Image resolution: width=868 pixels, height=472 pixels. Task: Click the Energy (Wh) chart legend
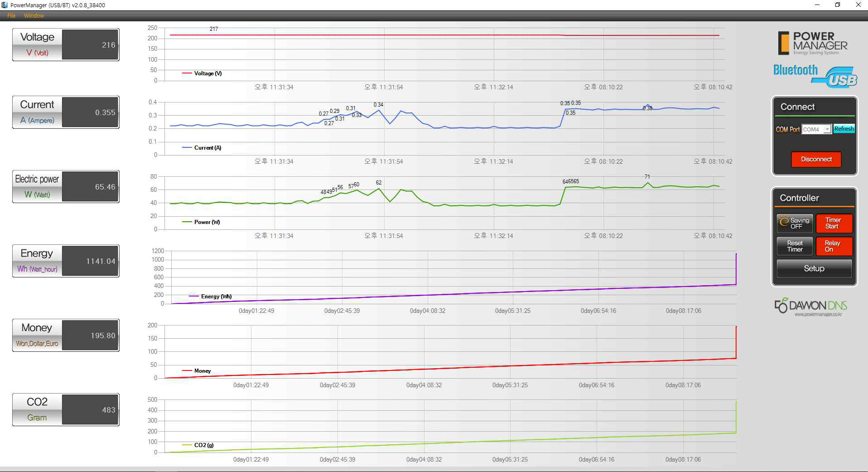coord(211,297)
